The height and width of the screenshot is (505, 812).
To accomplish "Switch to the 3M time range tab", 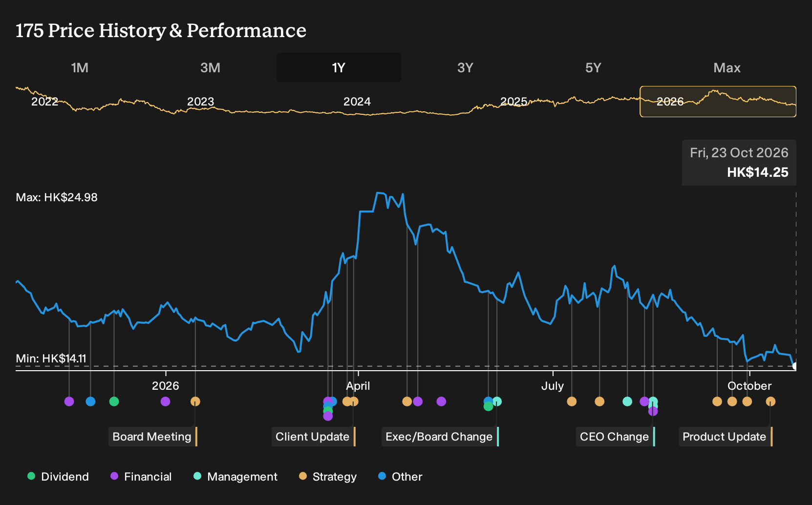I will point(210,67).
